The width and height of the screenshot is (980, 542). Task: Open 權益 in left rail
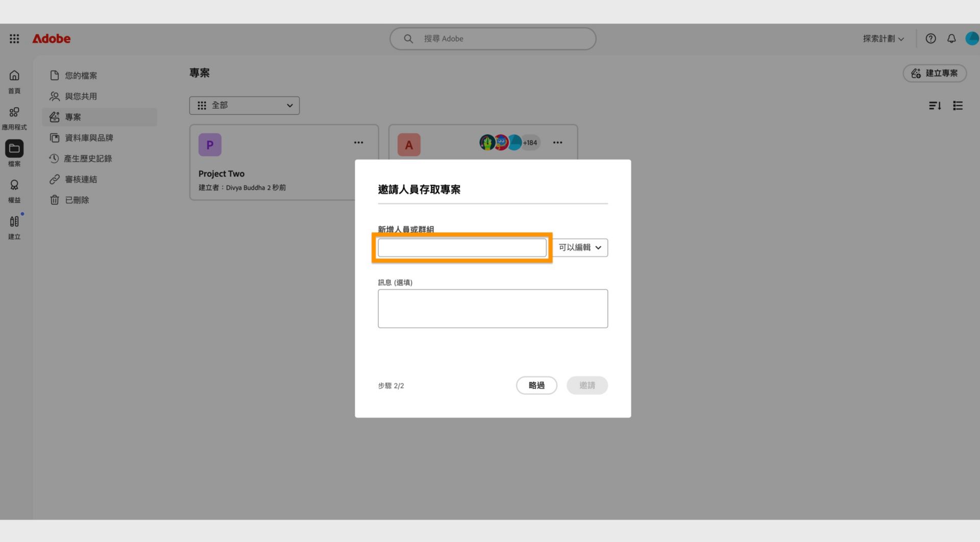[x=14, y=191]
